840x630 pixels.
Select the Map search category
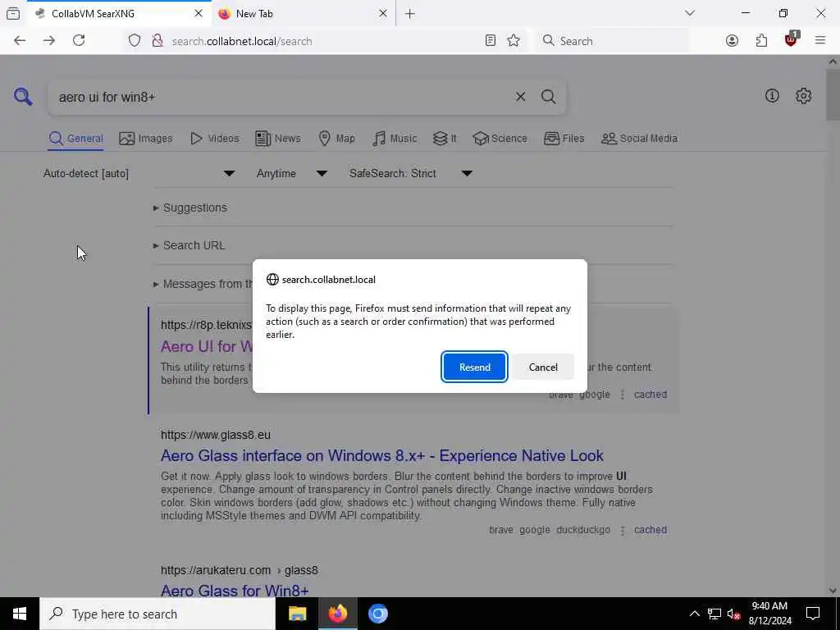336,139
